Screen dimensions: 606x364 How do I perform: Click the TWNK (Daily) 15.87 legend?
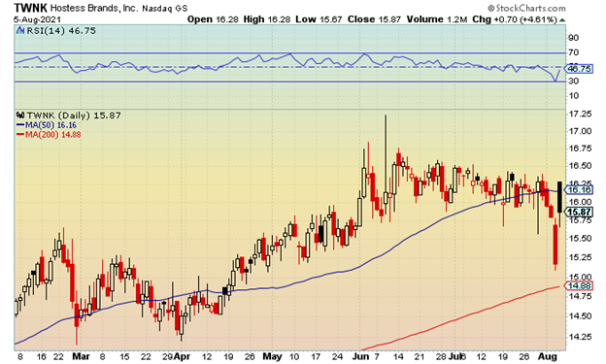[74, 116]
